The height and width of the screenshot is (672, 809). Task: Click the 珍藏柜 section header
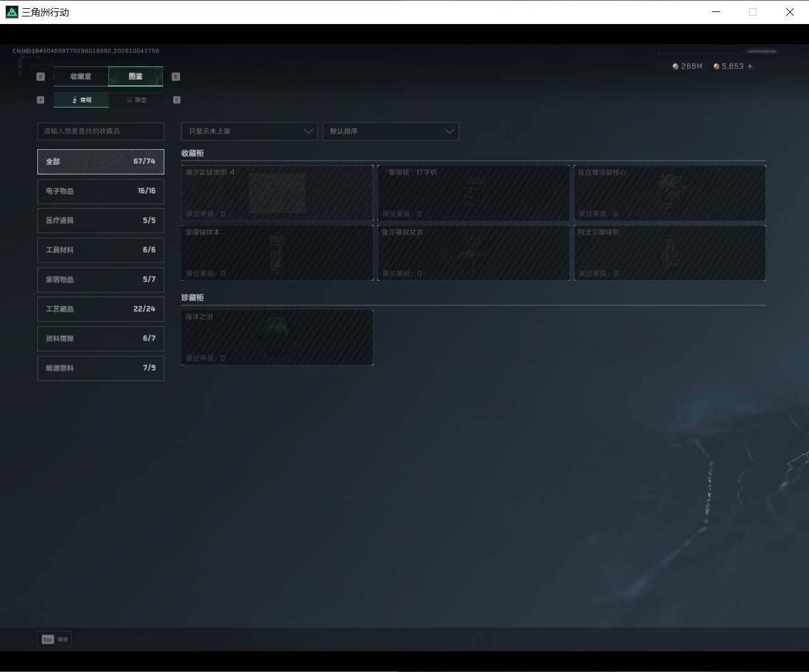193,297
